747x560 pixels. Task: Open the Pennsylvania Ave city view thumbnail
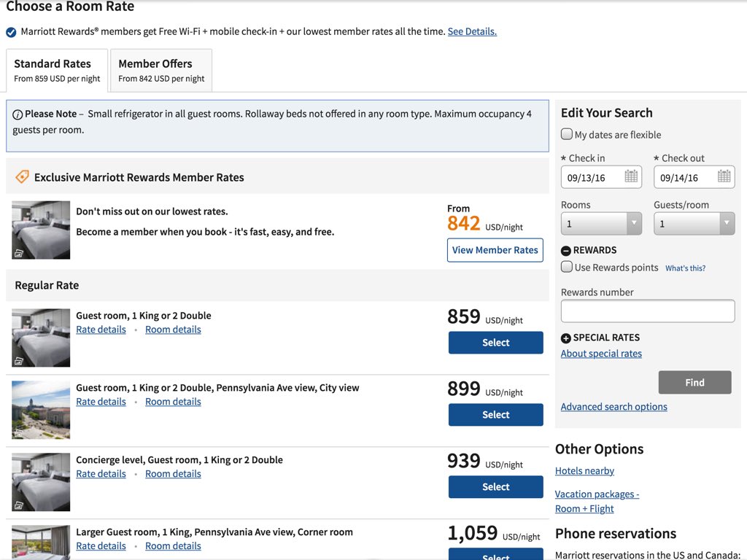pyautogui.click(x=41, y=410)
